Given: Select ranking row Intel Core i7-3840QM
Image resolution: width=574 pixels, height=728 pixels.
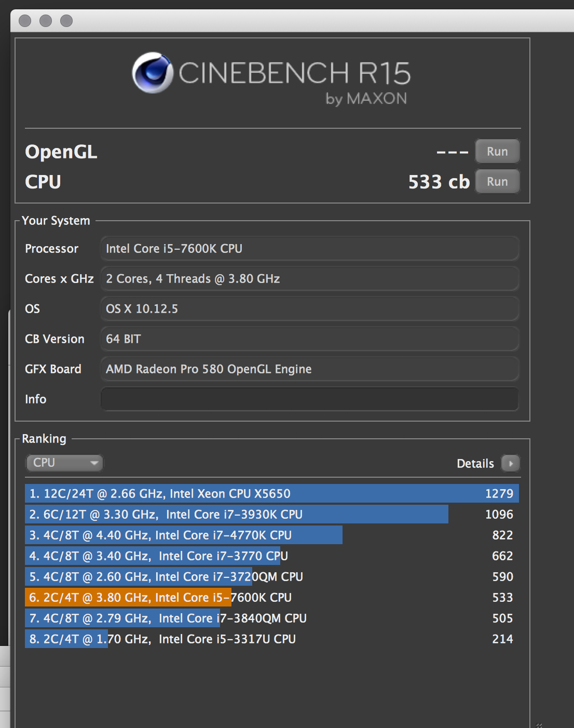Looking at the screenshot, I should pos(272,618).
